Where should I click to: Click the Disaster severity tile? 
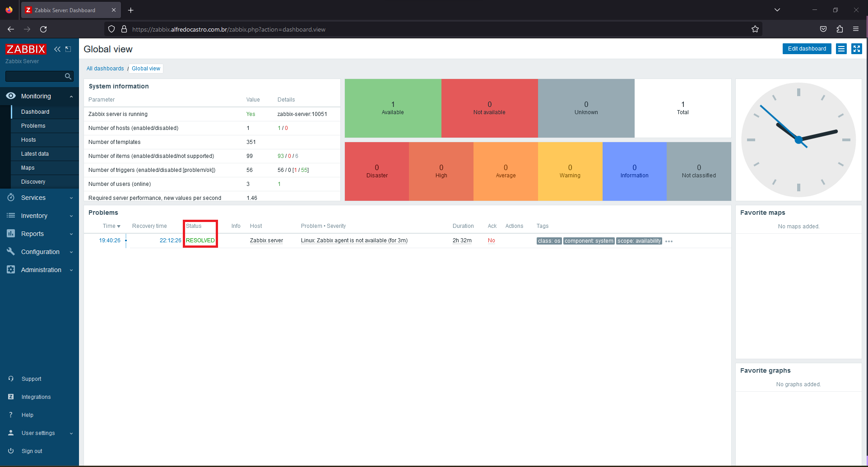(x=377, y=171)
